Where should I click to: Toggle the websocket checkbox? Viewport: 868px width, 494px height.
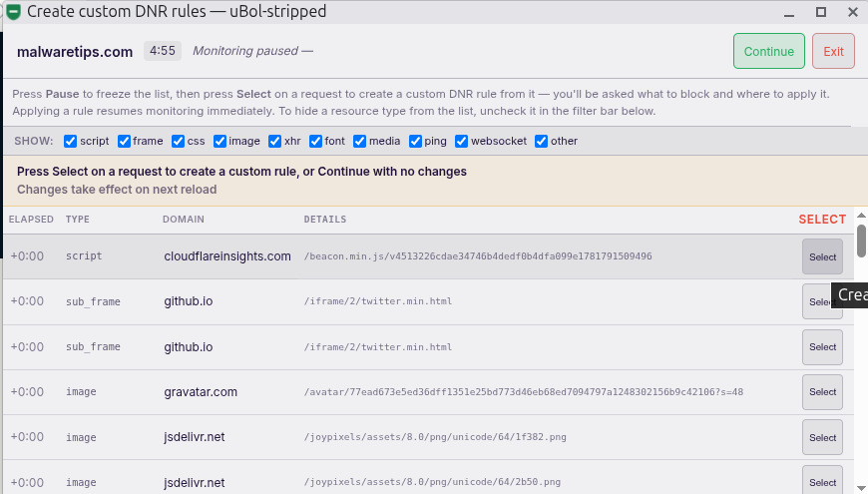pyautogui.click(x=461, y=142)
